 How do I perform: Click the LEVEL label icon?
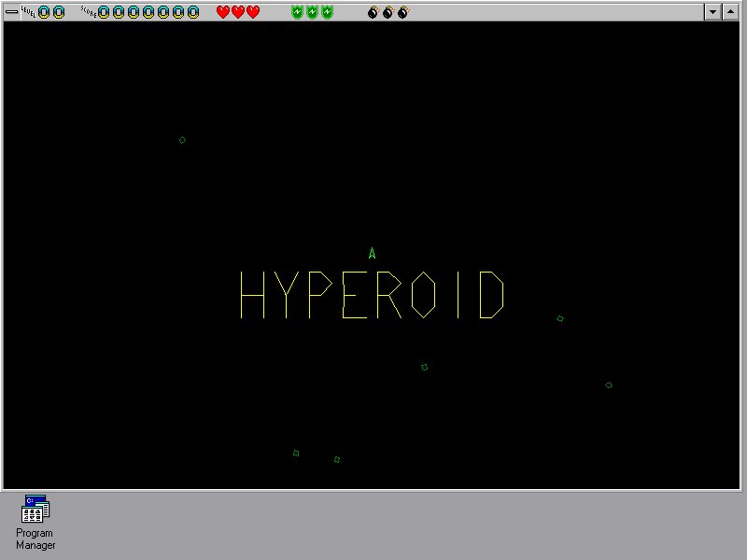coord(29,11)
